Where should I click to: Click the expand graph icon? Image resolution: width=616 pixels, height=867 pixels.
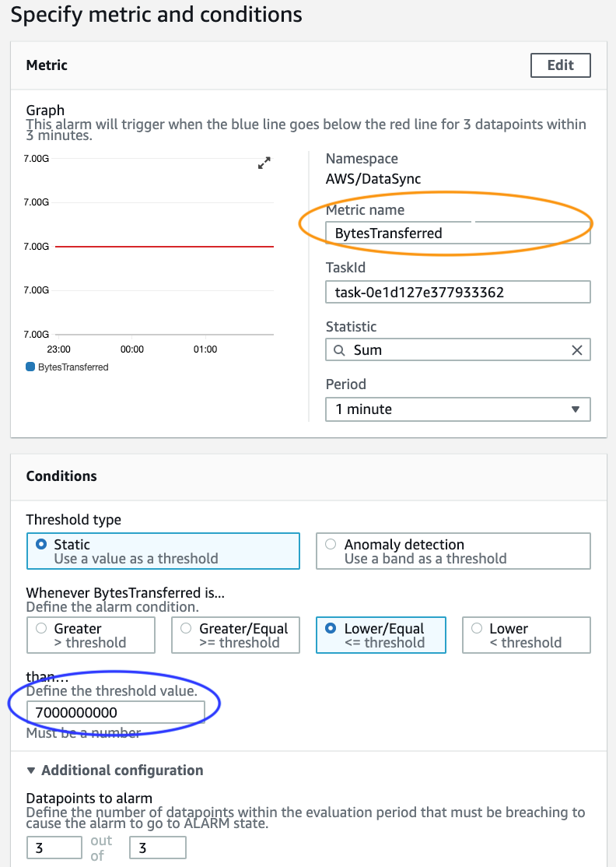click(264, 163)
